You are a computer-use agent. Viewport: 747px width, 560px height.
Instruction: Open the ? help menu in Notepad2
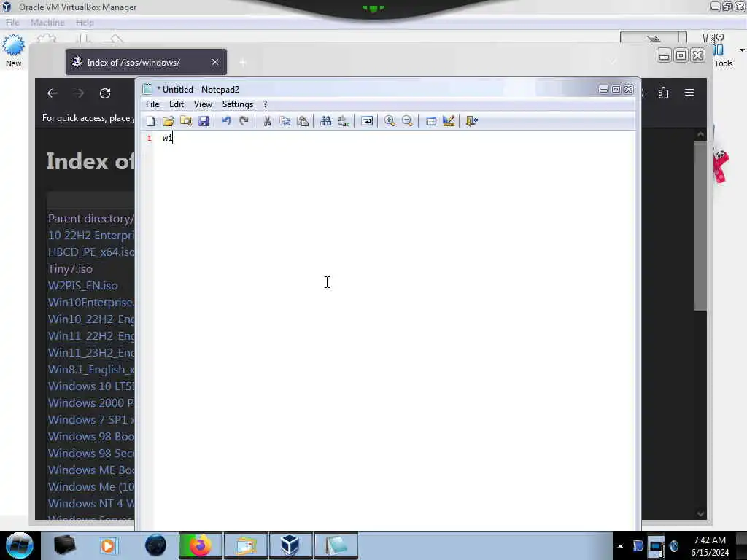pyautogui.click(x=266, y=104)
